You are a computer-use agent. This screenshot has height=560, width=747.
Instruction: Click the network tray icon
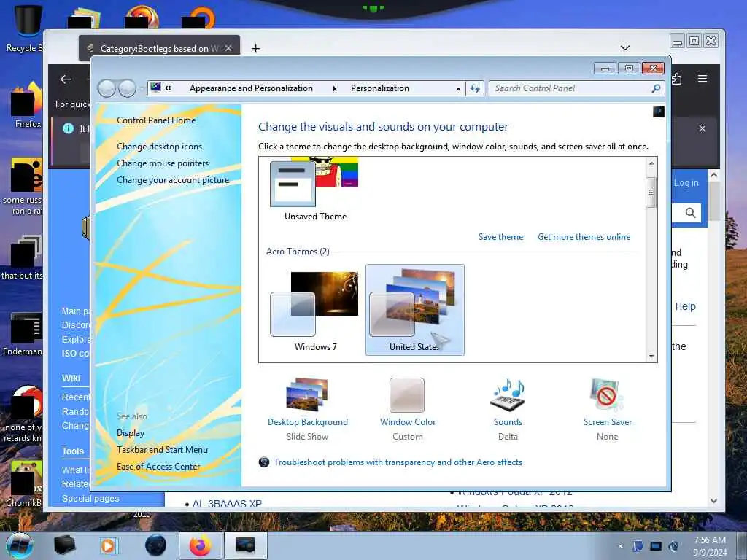(656, 546)
